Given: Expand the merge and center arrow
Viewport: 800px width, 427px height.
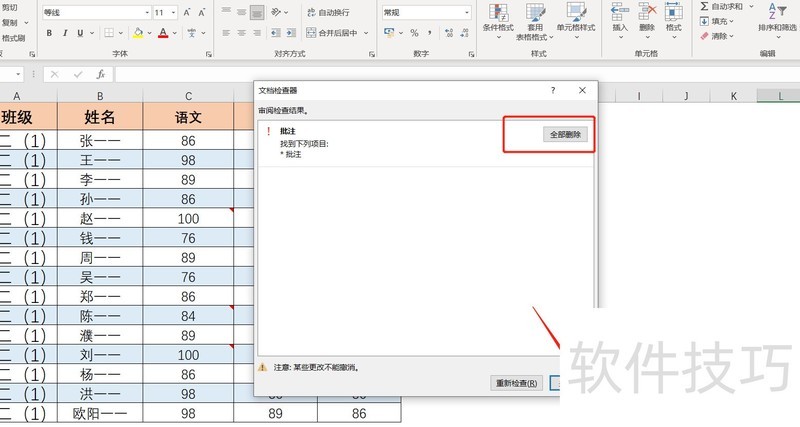Looking at the screenshot, I should (366, 33).
